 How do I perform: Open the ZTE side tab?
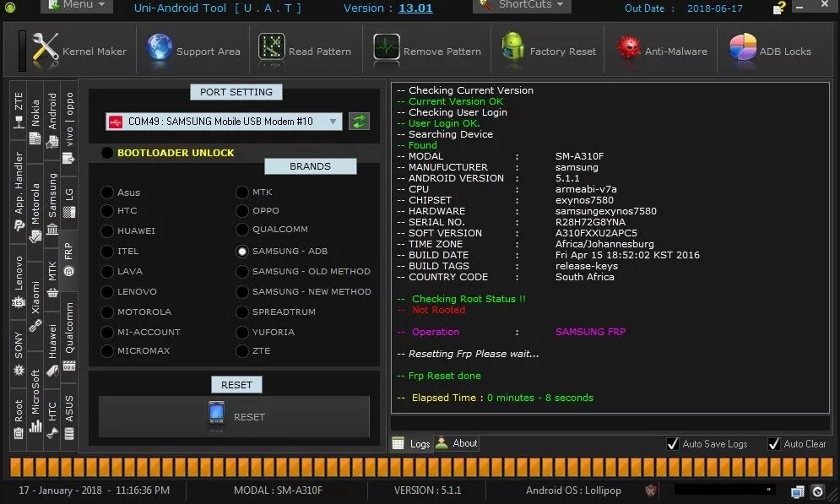tap(19, 111)
